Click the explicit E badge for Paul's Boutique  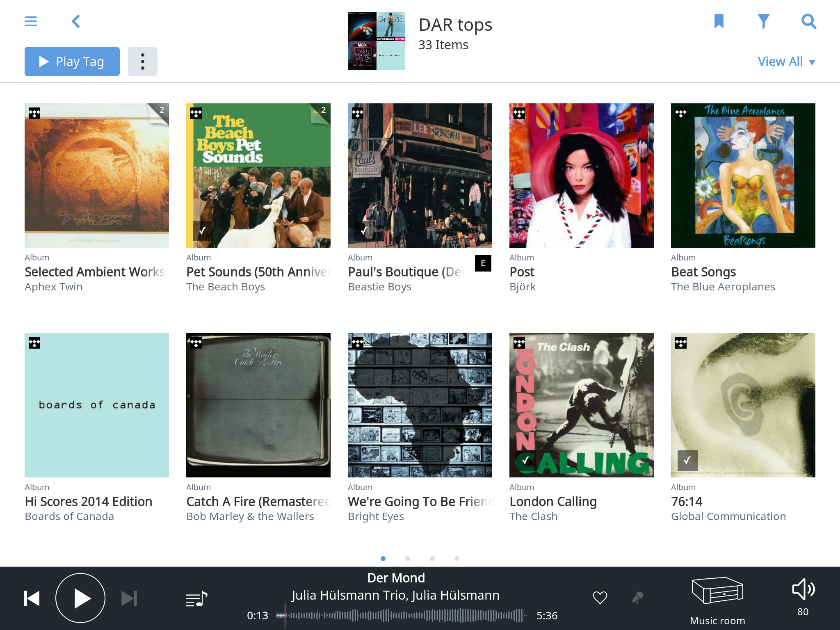click(483, 263)
